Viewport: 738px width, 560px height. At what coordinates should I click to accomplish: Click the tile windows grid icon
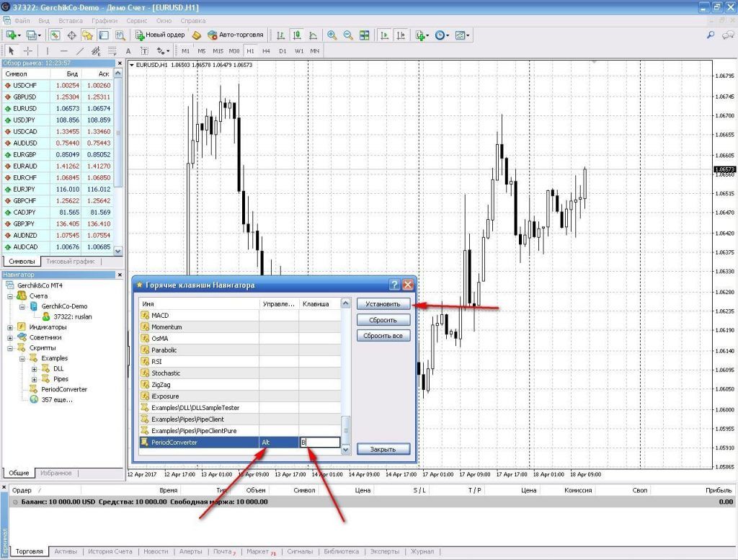pos(364,35)
